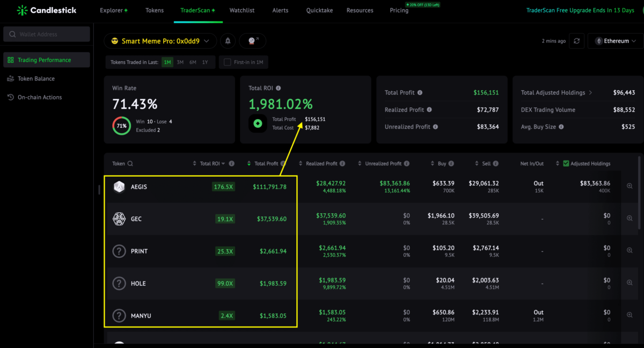Click the AEGIS token name
The image size is (644, 348).
click(x=139, y=187)
